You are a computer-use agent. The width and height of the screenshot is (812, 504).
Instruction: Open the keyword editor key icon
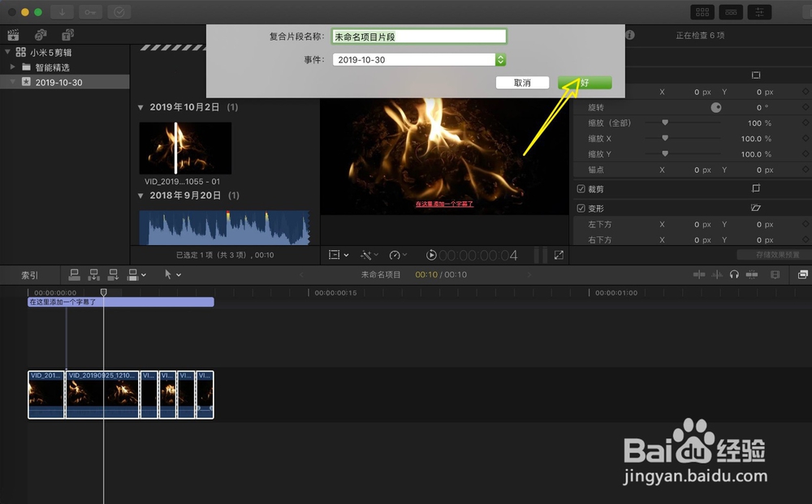pyautogui.click(x=90, y=12)
